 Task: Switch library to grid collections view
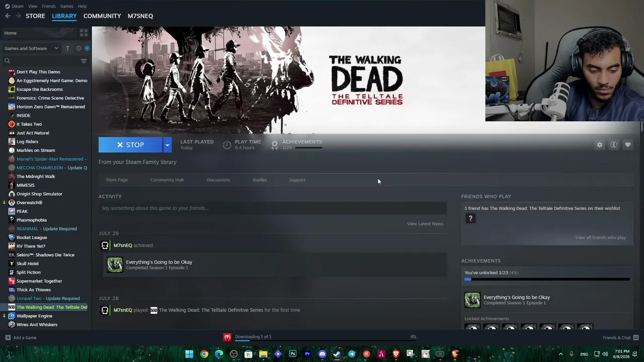coord(84,33)
